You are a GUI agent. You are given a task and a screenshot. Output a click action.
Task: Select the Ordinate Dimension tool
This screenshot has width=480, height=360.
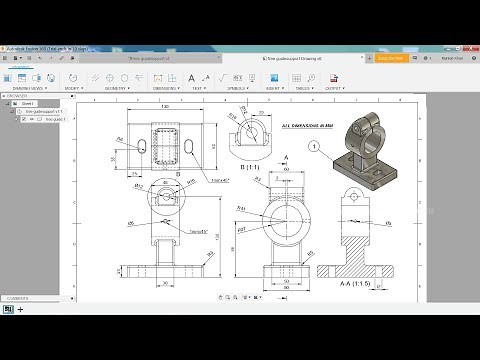[x=172, y=78]
